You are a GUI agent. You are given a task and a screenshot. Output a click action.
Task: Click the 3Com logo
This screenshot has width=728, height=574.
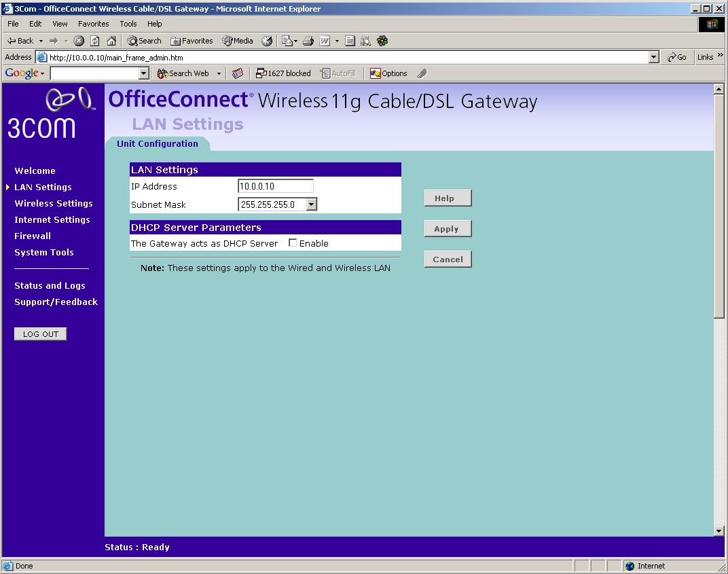pyautogui.click(x=51, y=113)
